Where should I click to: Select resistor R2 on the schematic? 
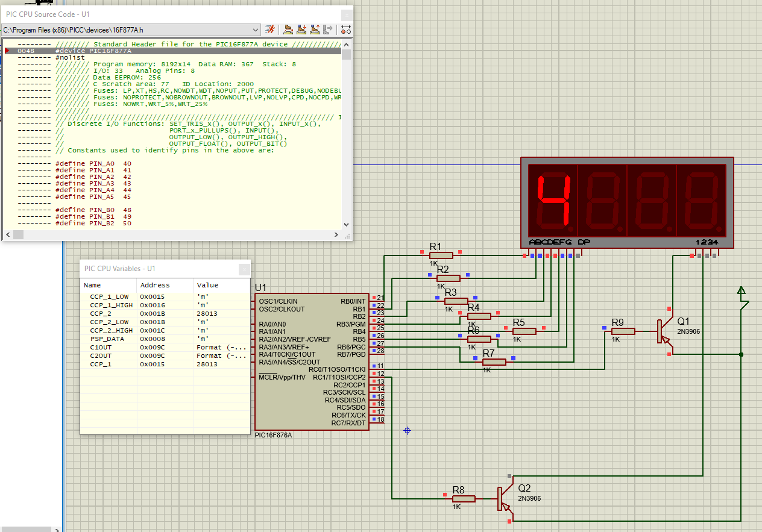(x=449, y=278)
